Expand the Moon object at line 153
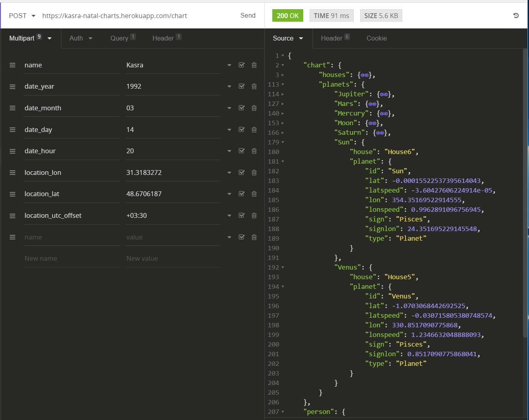Image resolution: width=529 pixels, height=420 pixels. [283, 123]
